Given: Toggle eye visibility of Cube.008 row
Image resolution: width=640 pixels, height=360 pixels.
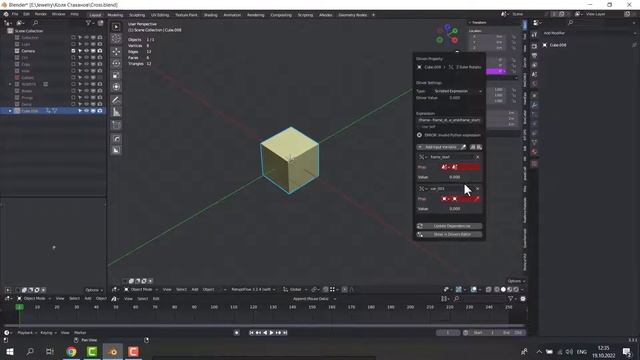Looking at the screenshot, I should (x=87, y=111).
